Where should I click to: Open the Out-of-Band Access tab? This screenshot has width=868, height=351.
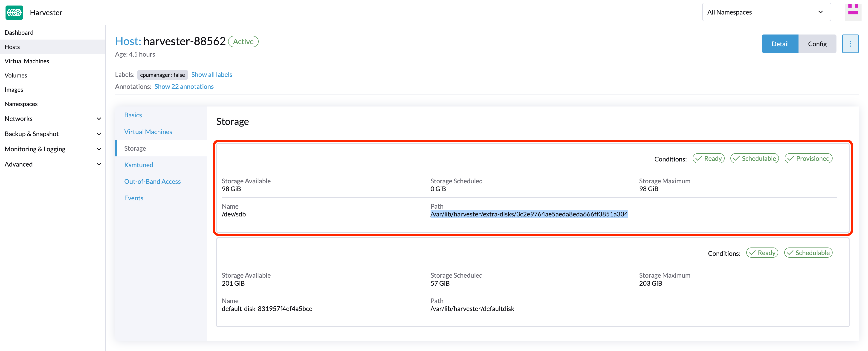[x=152, y=181]
